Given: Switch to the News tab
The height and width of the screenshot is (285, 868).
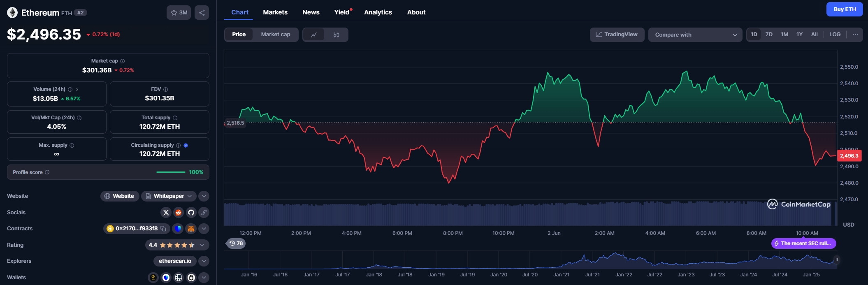Looking at the screenshot, I should (x=311, y=12).
